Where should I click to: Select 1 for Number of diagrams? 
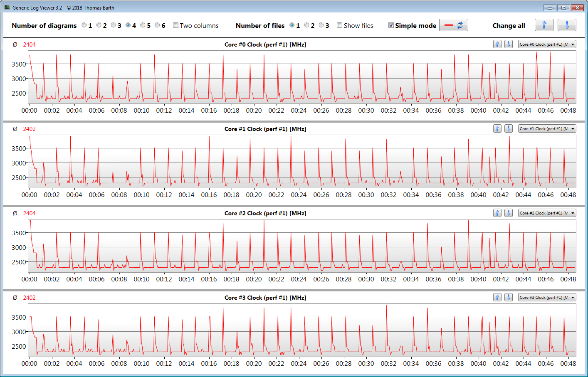coord(84,25)
